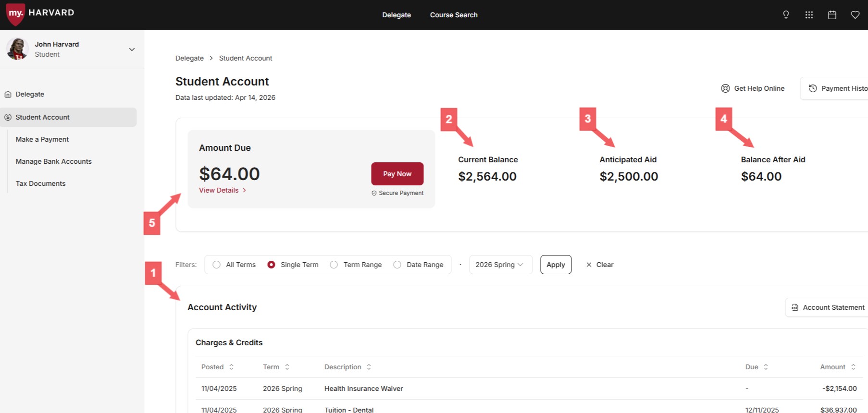Open Manage Bank Accounts sidebar item
868x413 pixels.
point(53,161)
